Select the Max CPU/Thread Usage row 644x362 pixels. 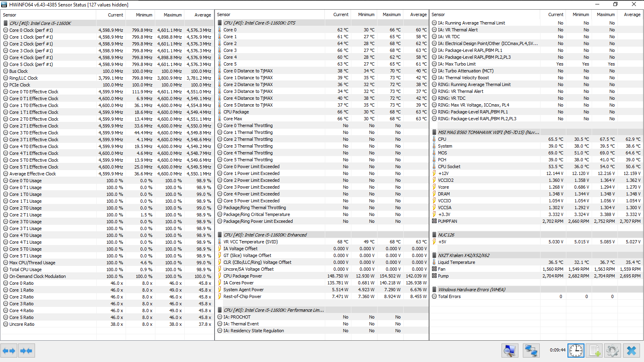pyautogui.click(x=107, y=263)
